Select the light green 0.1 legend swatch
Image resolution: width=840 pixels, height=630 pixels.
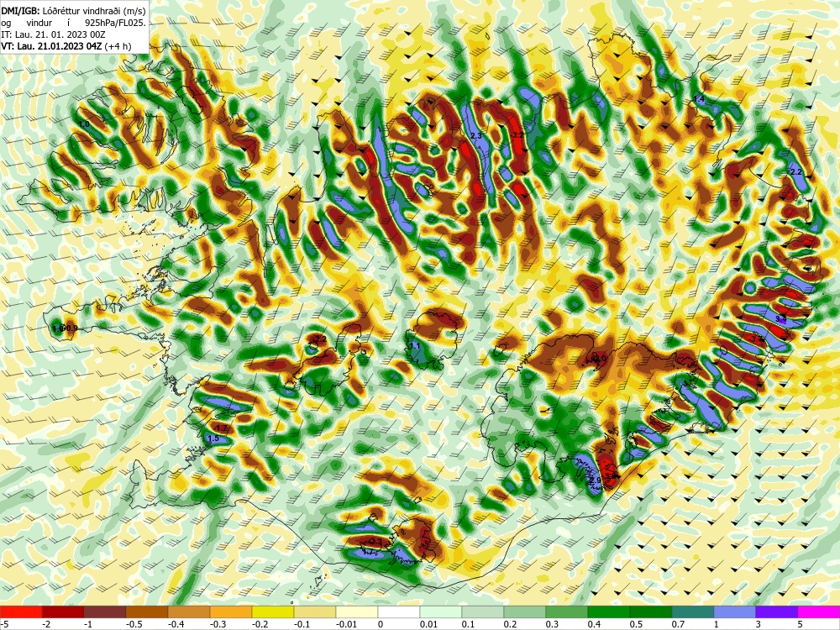coord(483,612)
